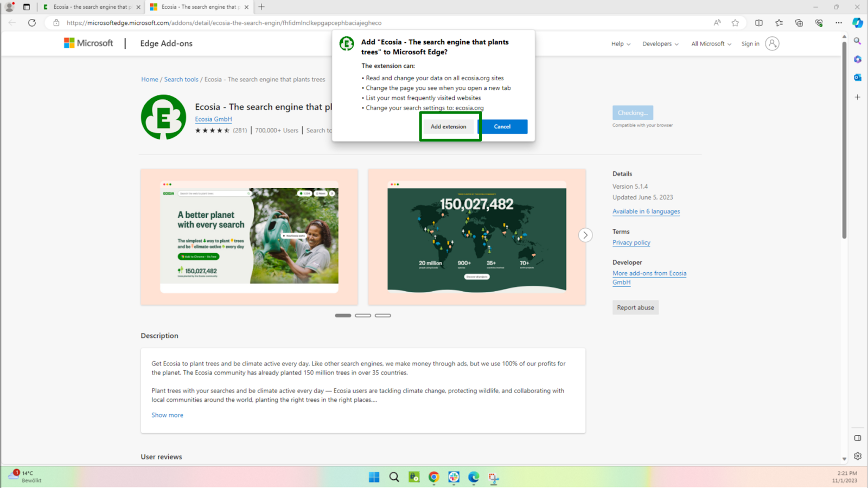Image resolution: width=868 pixels, height=488 pixels.
Task: Open weather widget showing 14°C
Action: (25, 477)
